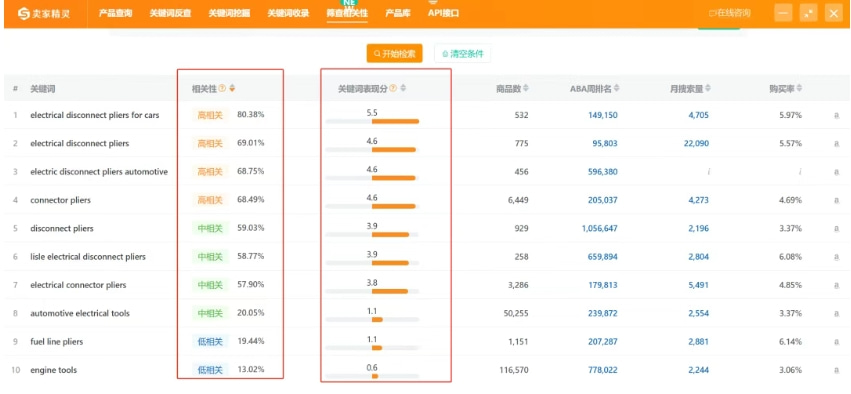Click Amazon icon in electric disconnect pliers automotive row
This screenshot has width=851, height=394.
[x=837, y=172]
